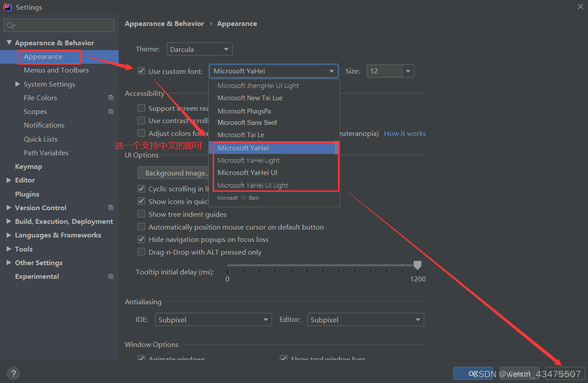Click the Background Image button
This screenshot has width=588, height=383.
(175, 173)
